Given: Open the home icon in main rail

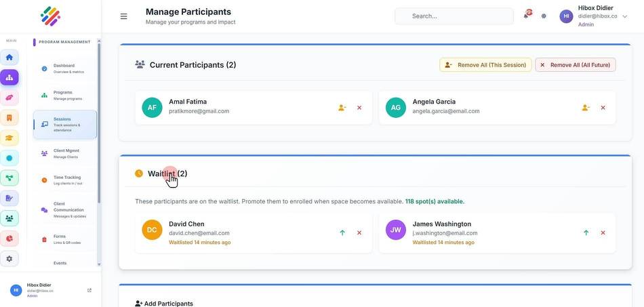Looking at the screenshot, I should (9, 57).
